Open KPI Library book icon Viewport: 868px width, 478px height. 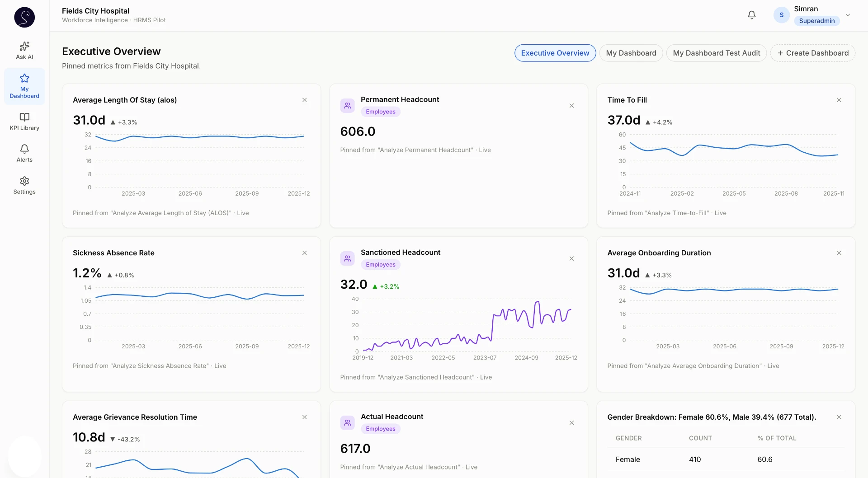point(24,117)
